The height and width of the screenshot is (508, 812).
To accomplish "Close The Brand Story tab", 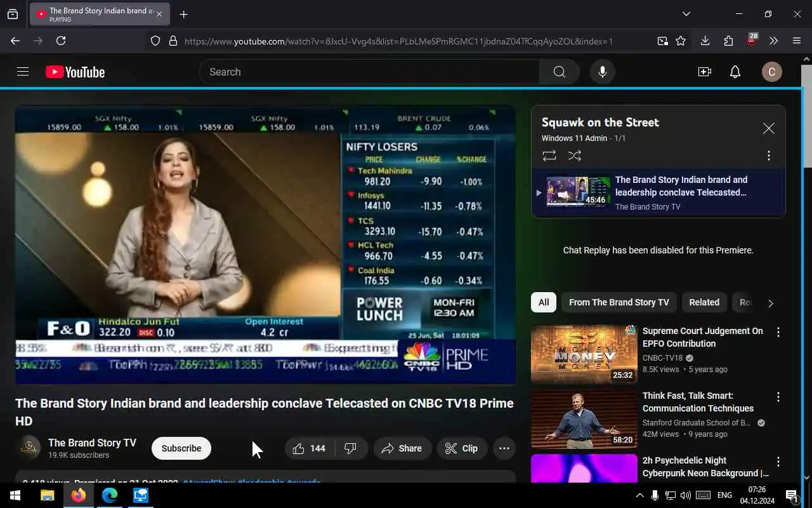I will (x=159, y=14).
